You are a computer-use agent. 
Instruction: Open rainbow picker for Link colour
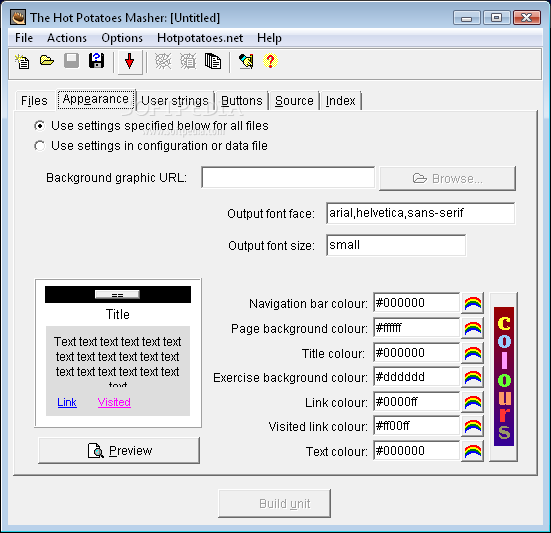pos(473,402)
